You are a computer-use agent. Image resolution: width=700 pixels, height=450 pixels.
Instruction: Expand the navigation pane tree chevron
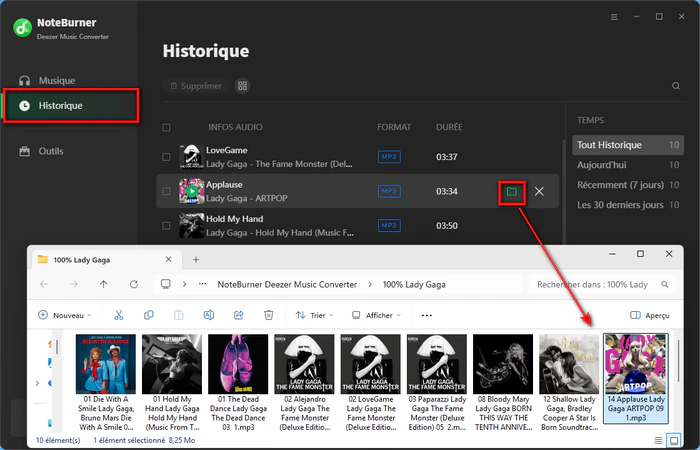[38, 383]
